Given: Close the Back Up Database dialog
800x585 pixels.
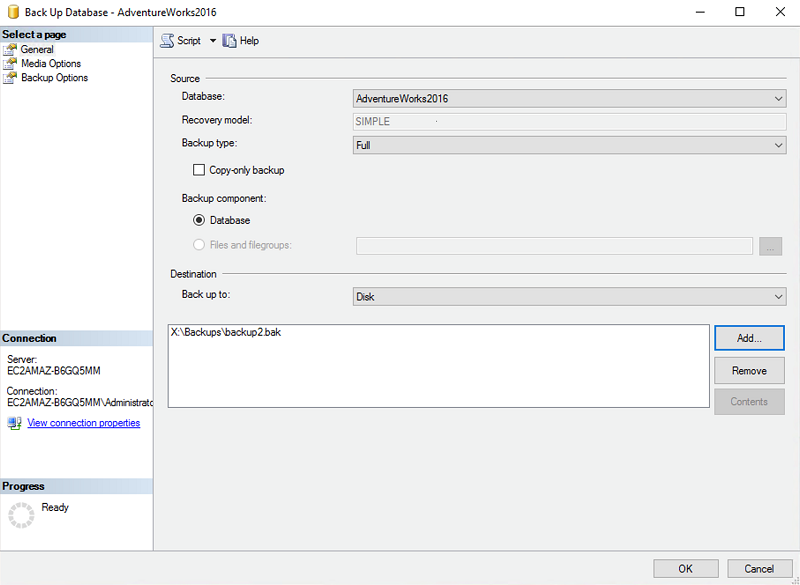Looking at the screenshot, I should click(x=780, y=12).
